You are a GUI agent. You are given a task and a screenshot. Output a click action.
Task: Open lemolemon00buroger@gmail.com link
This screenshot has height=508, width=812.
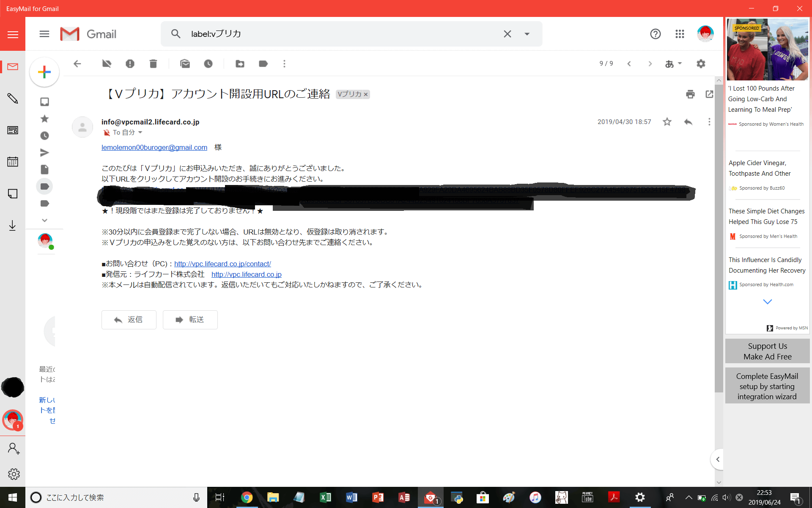tap(154, 147)
